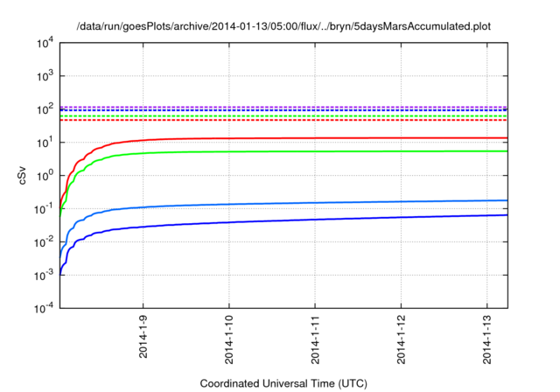This screenshot has height=392, width=560.
Task: Click the dashed purple threshold line
Action: coord(283,107)
